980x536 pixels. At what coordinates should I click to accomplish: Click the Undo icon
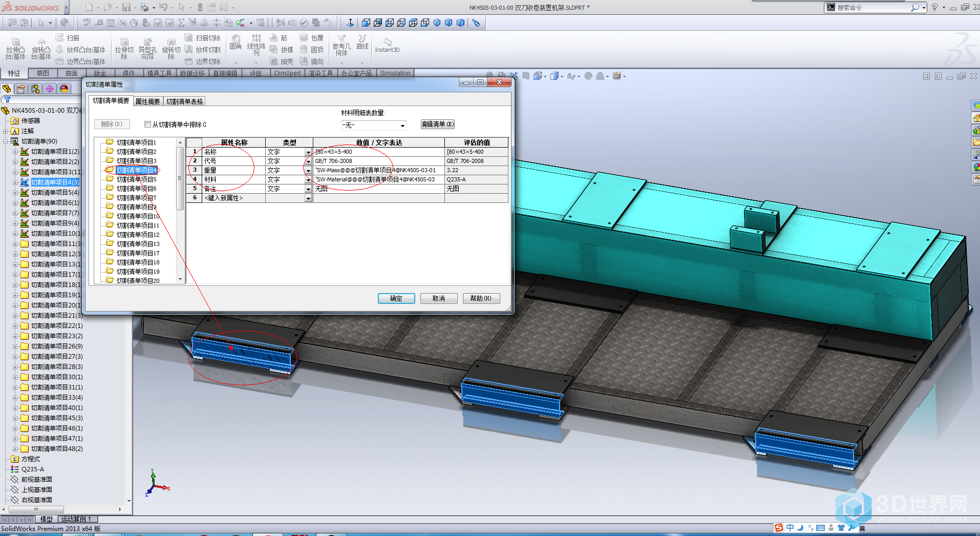[163, 7]
